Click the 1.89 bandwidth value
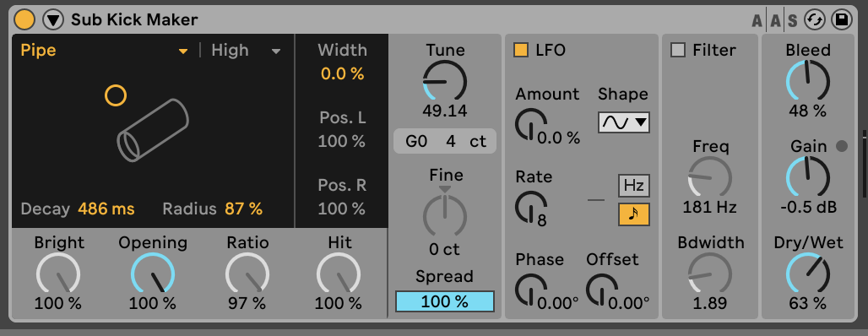Viewport: 868px width, 336px height. [x=709, y=303]
